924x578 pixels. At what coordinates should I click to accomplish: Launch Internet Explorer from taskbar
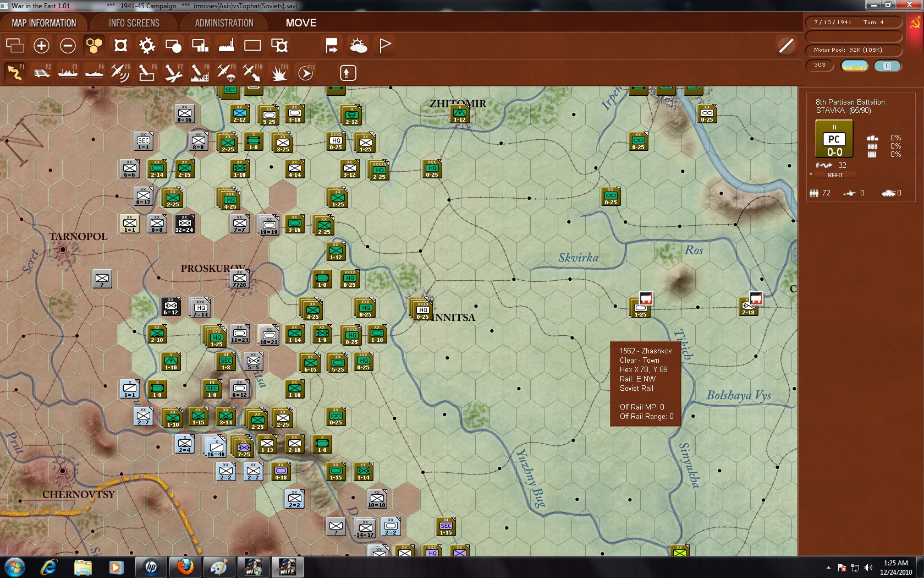(x=48, y=567)
